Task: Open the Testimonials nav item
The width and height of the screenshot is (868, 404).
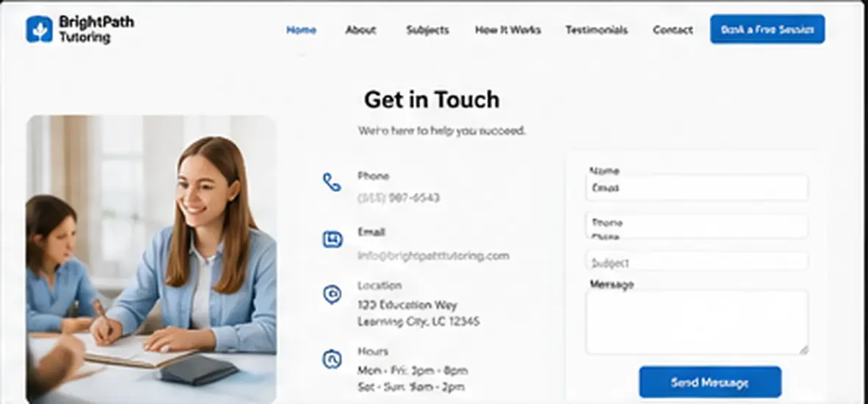Action: 596,30
